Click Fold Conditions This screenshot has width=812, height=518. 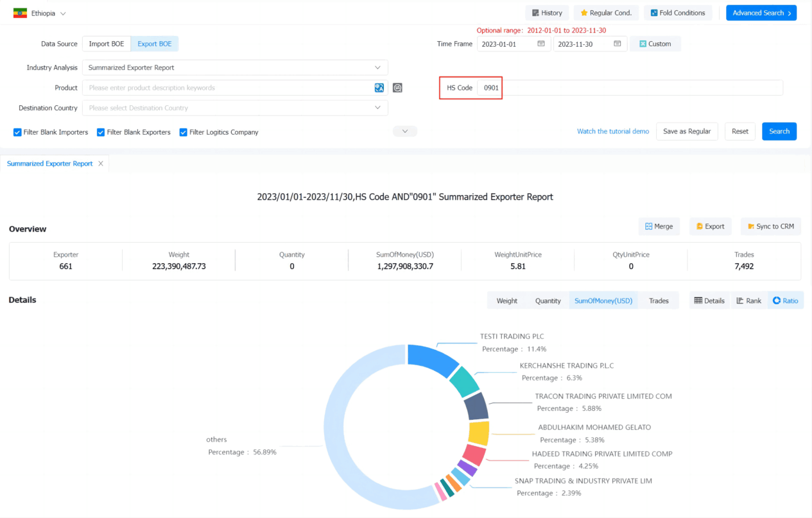click(677, 13)
